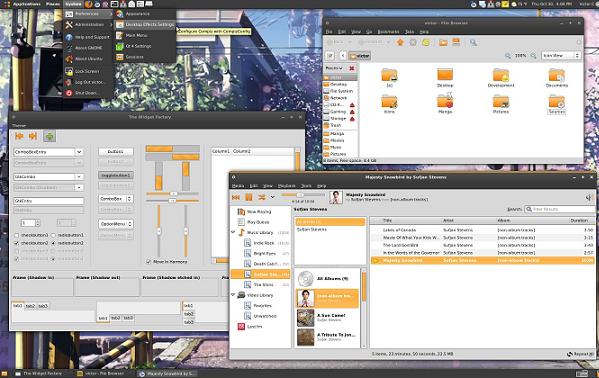This screenshot has height=378, width=599.
Task: Open the shuffle mode dropdown arrow
Action: 272,197
